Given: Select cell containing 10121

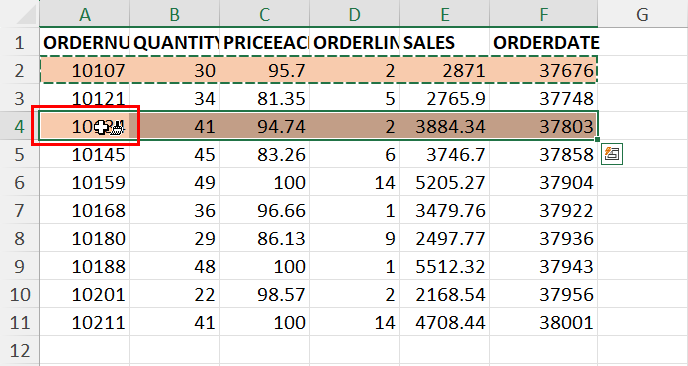Looking at the screenshot, I should [x=85, y=98].
